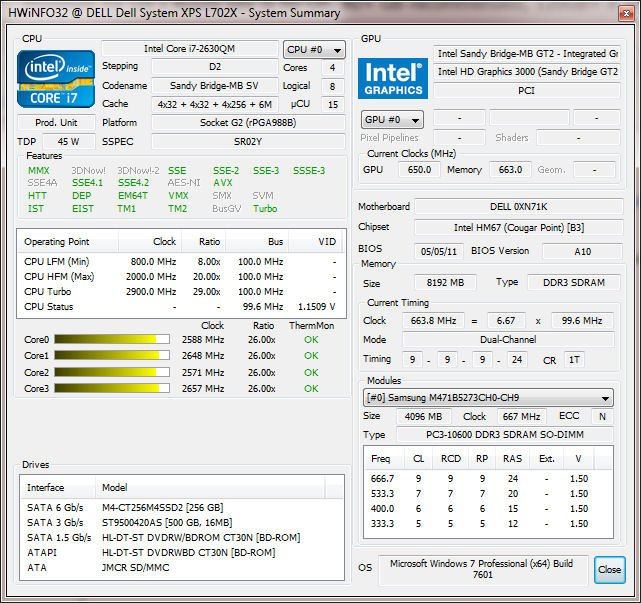Click the CPU Turbo row
The width and height of the screenshot is (641, 603).
click(x=181, y=292)
